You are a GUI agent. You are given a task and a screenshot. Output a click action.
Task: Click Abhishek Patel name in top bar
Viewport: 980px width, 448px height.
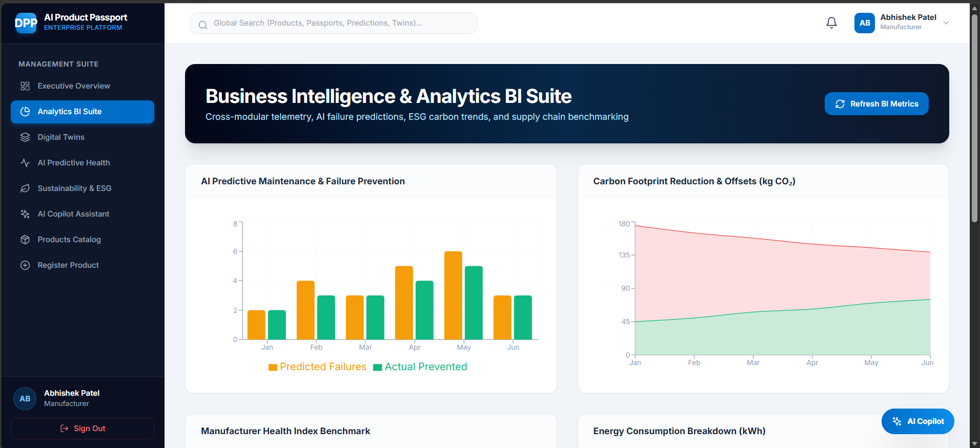click(908, 17)
